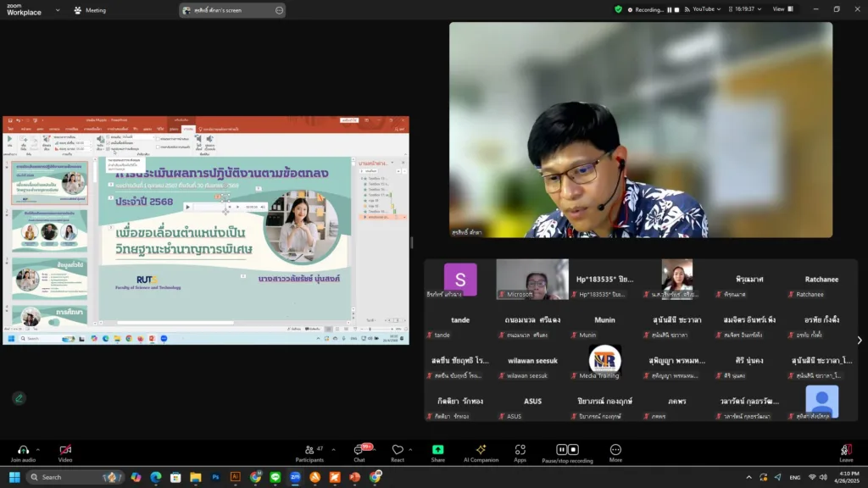868x488 pixels.
Task: Click the React heart icon
Action: (398, 450)
